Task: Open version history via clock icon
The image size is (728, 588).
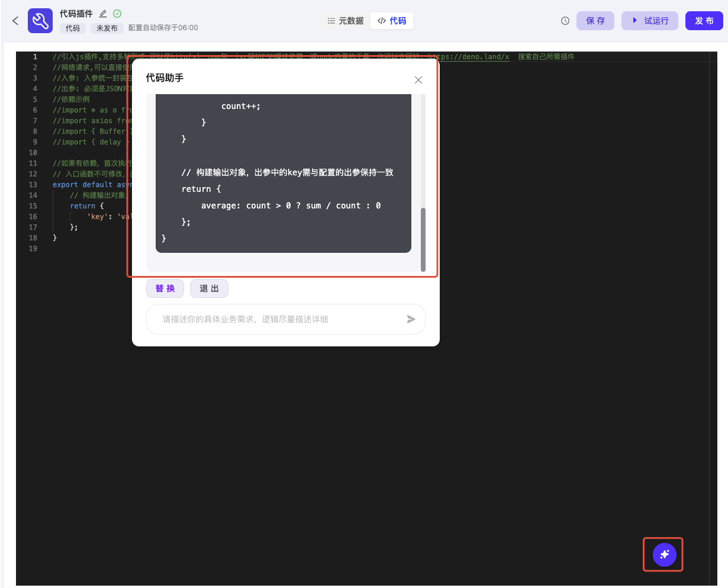Action: pyautogui.click(x=565, y=21)
